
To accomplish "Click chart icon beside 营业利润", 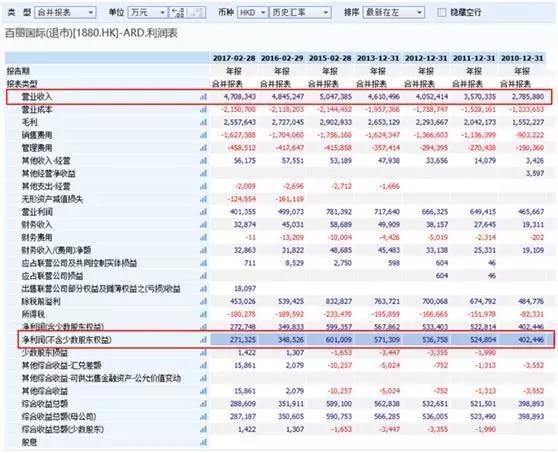I will 203,212.
